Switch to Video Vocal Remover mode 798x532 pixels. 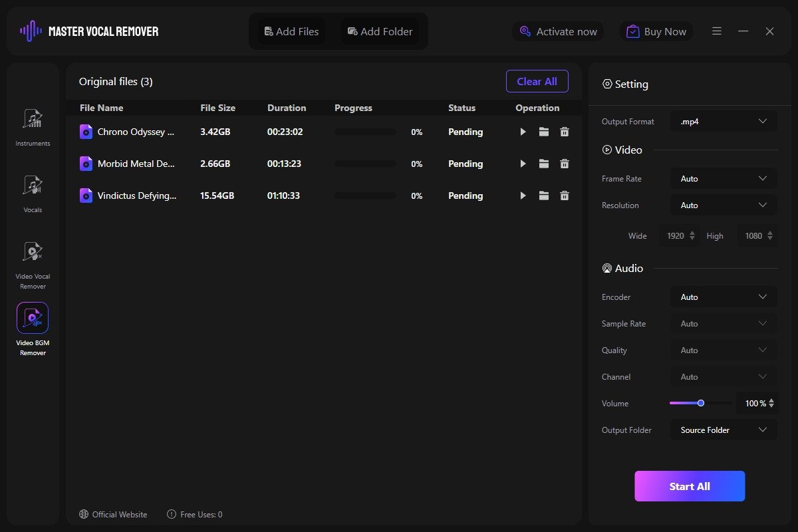click(x=33, y=253)
